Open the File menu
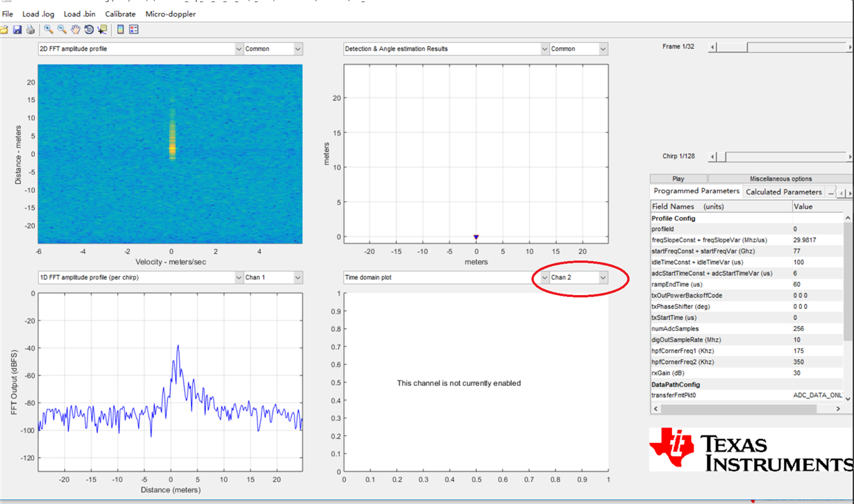The width and height of the screenshot is (854, 504). tap(8, 14)
